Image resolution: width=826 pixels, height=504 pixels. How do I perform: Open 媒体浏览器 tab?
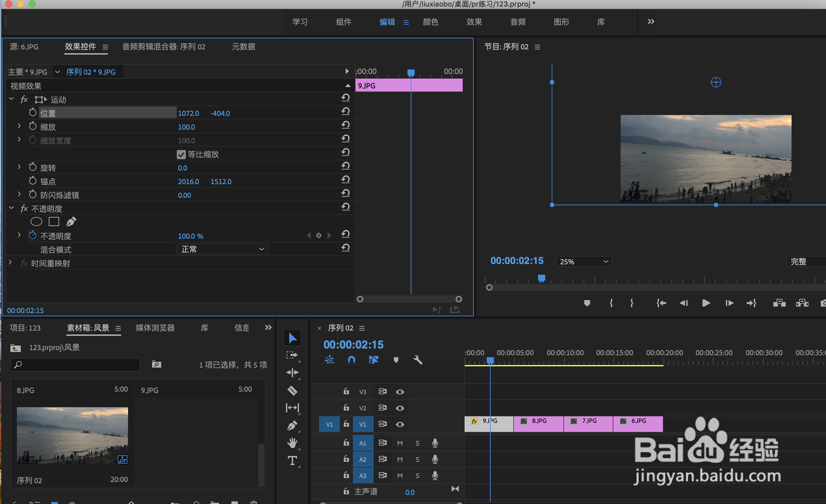[x=155, y=328]
